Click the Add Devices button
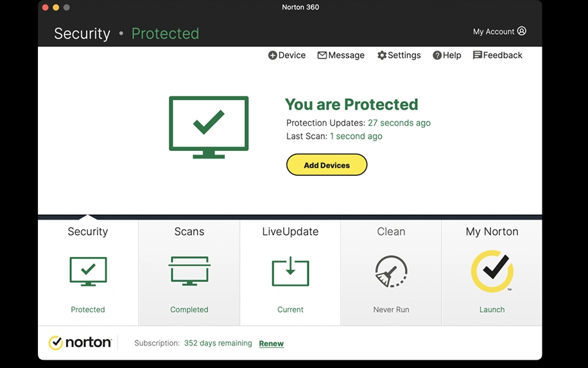 [327, 164]
